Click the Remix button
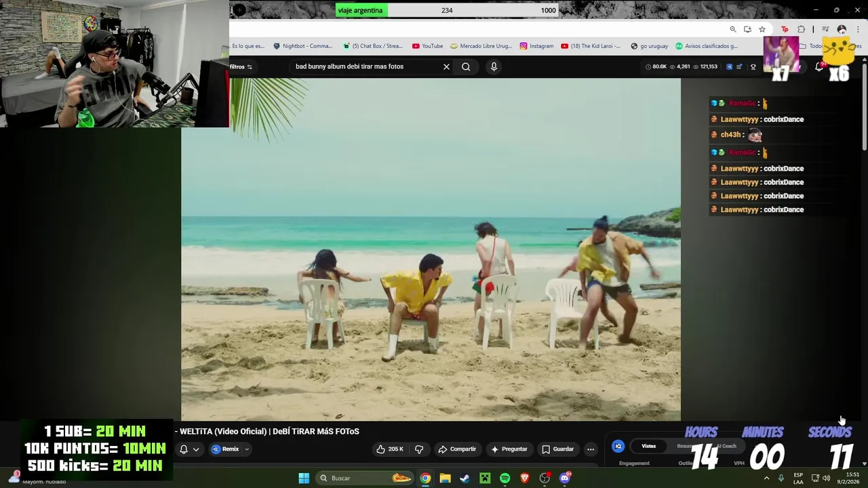The width and height of the screenshot is (868, 488). point(225,449)
